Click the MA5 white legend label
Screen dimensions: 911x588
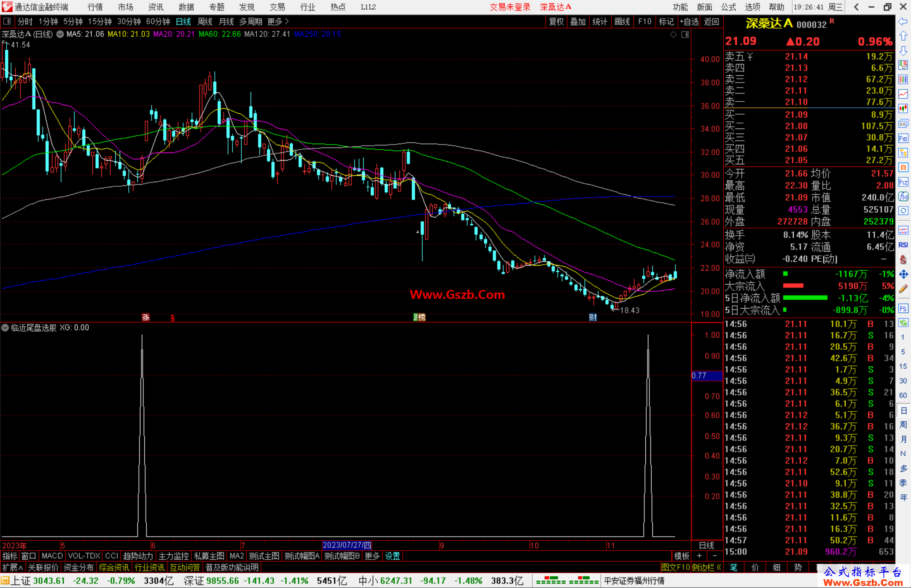(85, 34)
